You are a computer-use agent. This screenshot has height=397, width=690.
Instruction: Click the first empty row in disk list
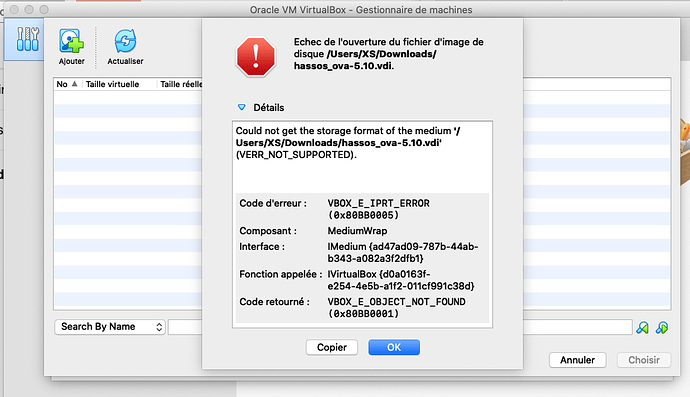(x=128, y=97)
